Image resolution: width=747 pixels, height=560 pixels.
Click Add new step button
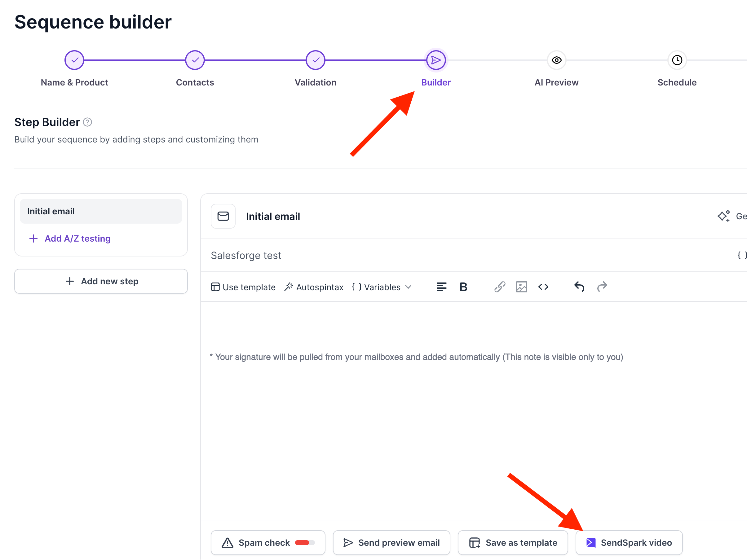[x=101, y=281]
